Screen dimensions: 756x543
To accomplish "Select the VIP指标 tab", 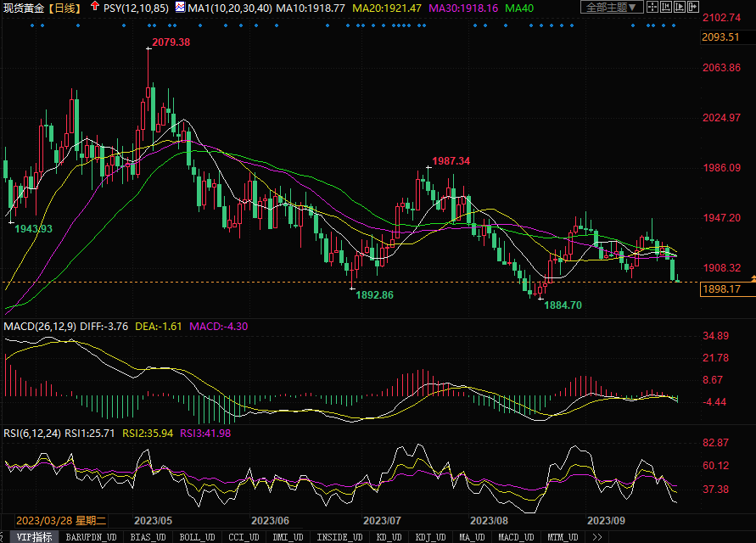I will [x=34, y=537].
